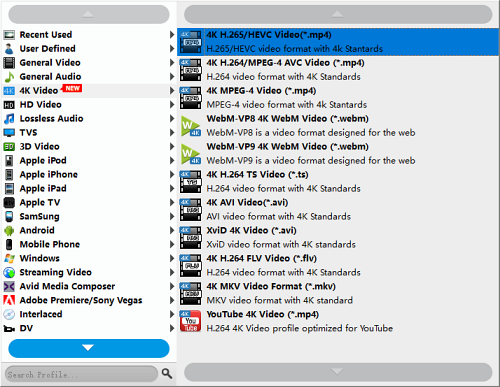Image resolution: width=500 pixels, height=387 pixels.
Task: Select the Interlaced category
Action: pyautogui.click(x=89, y=314)
